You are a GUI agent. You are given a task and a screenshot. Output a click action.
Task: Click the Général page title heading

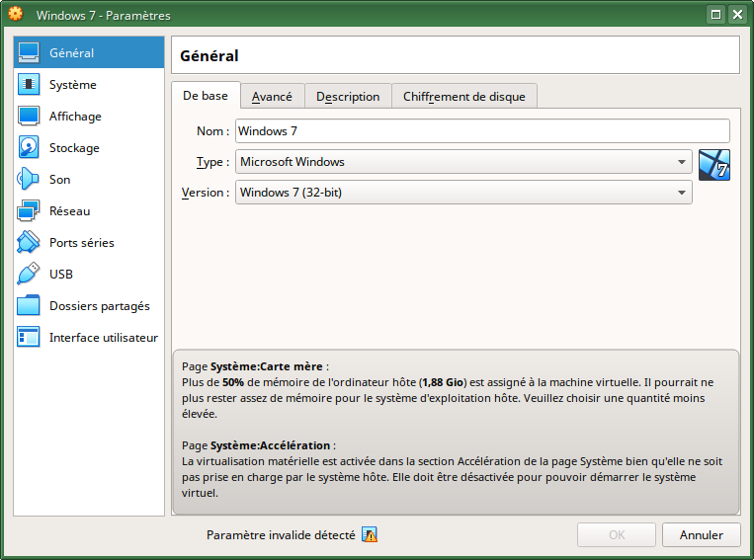[x=209, y=56]
